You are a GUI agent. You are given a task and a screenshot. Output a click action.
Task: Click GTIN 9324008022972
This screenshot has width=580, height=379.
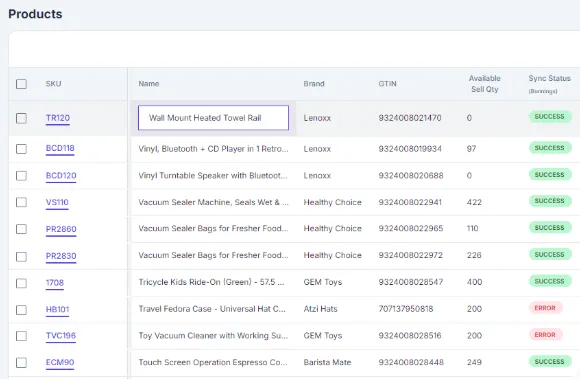coord(410,255)
